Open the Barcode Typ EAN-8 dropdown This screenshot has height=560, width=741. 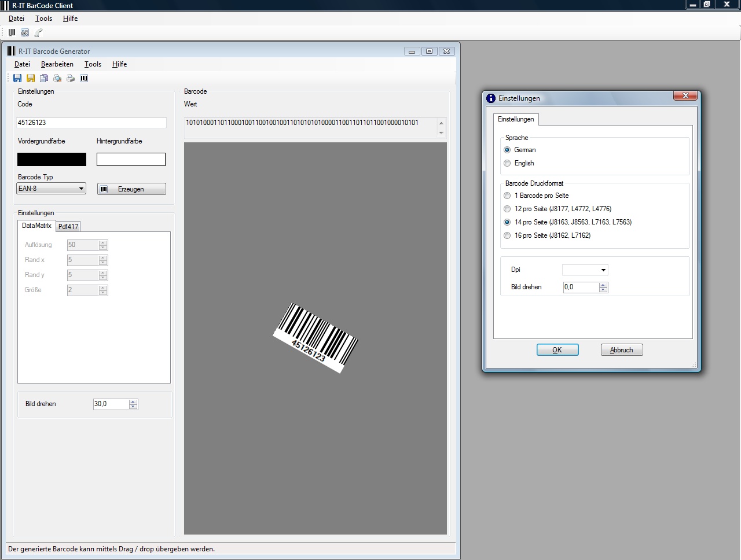pyautogui.click(x=52, y=189)
